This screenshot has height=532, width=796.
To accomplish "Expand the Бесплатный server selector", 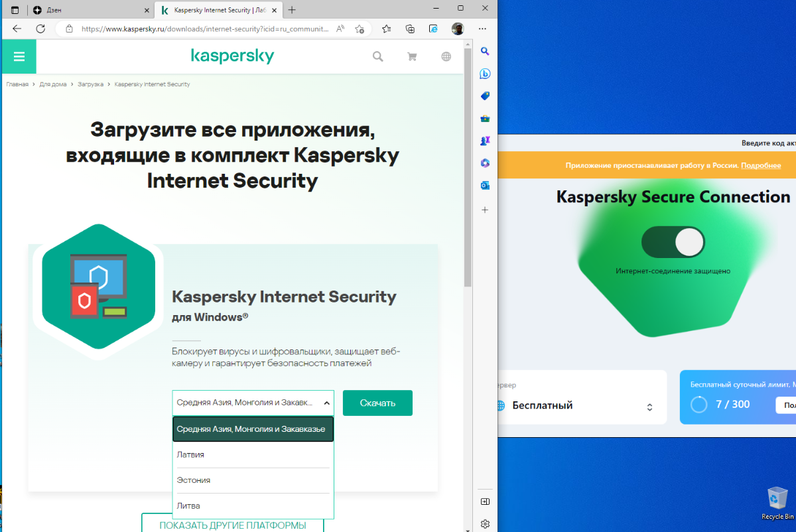I will [x=576, y=406].
